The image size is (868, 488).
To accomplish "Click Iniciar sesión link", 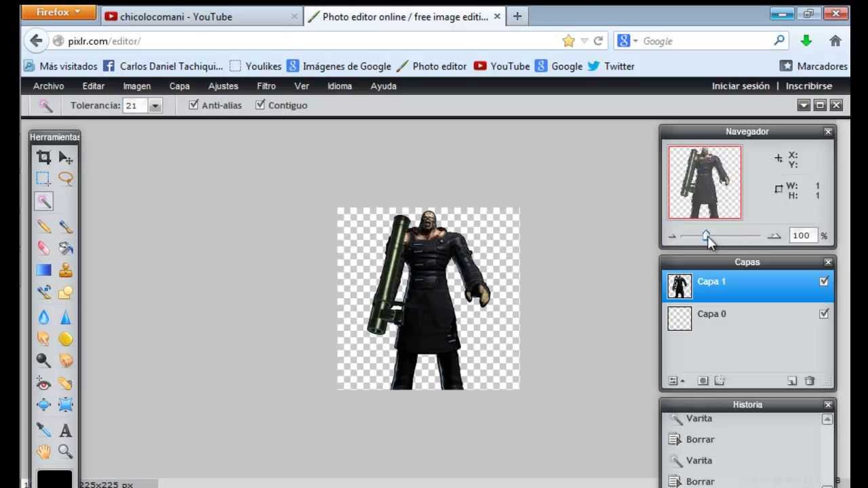I will click(741, 86).
